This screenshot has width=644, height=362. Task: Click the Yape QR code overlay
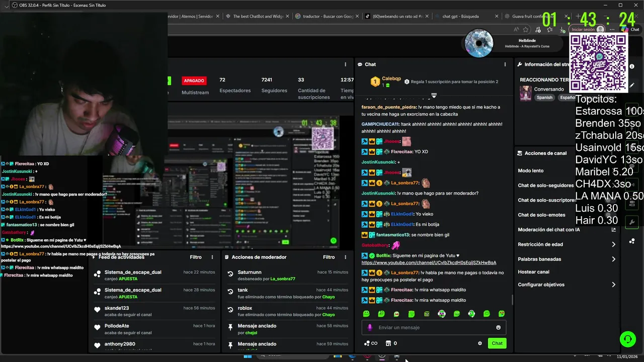[598, 62]
